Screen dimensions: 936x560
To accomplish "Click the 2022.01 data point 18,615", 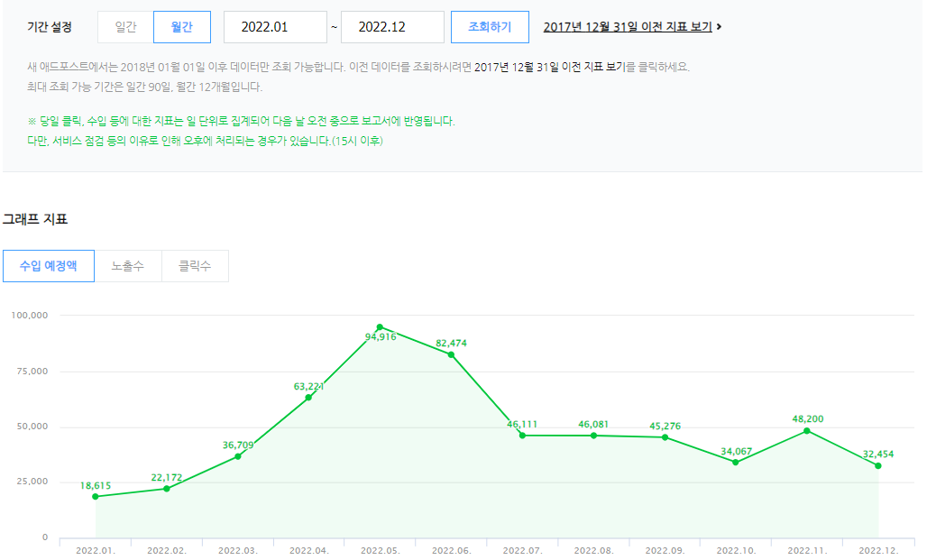I will (96, 497).
